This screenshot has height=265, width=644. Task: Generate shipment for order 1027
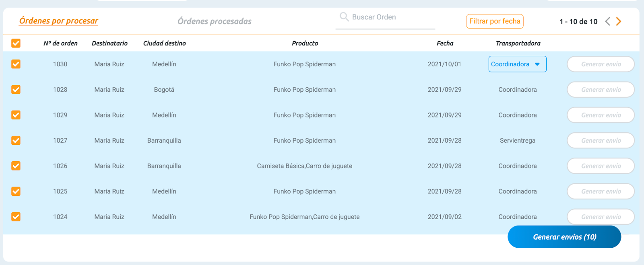(x=601, y=140)
